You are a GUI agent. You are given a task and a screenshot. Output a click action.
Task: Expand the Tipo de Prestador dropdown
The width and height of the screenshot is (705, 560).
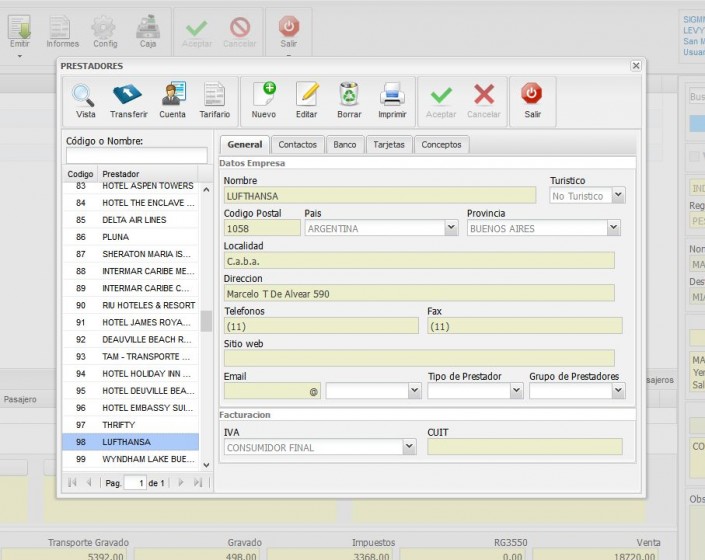[516, 391]
